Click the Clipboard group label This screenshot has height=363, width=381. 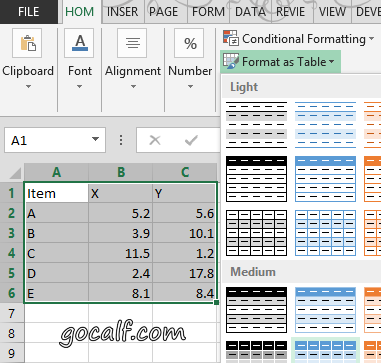(x=28, y=71)
